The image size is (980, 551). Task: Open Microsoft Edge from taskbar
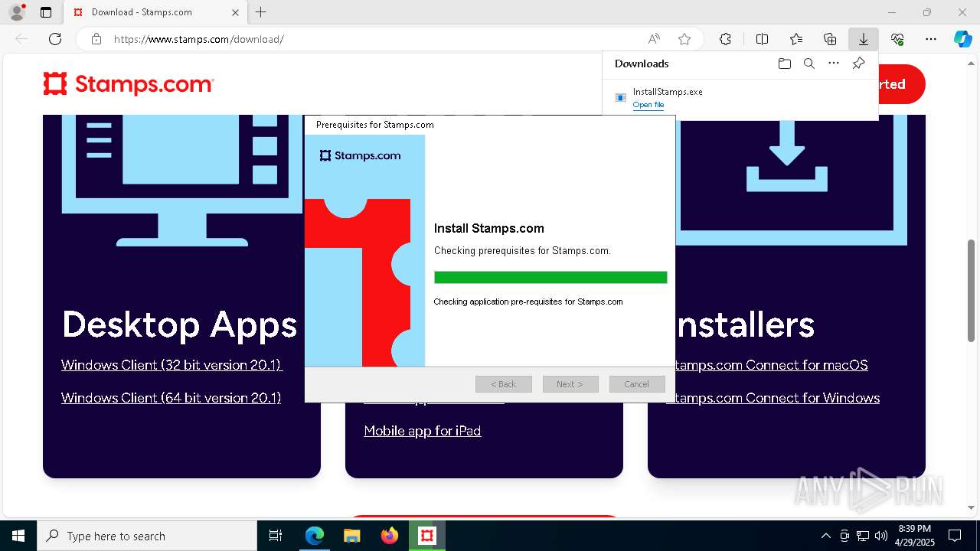coord(315,536)
